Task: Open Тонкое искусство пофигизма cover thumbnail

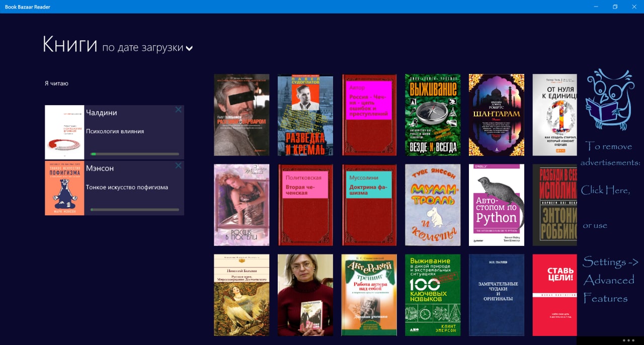Action: [64, 188]
